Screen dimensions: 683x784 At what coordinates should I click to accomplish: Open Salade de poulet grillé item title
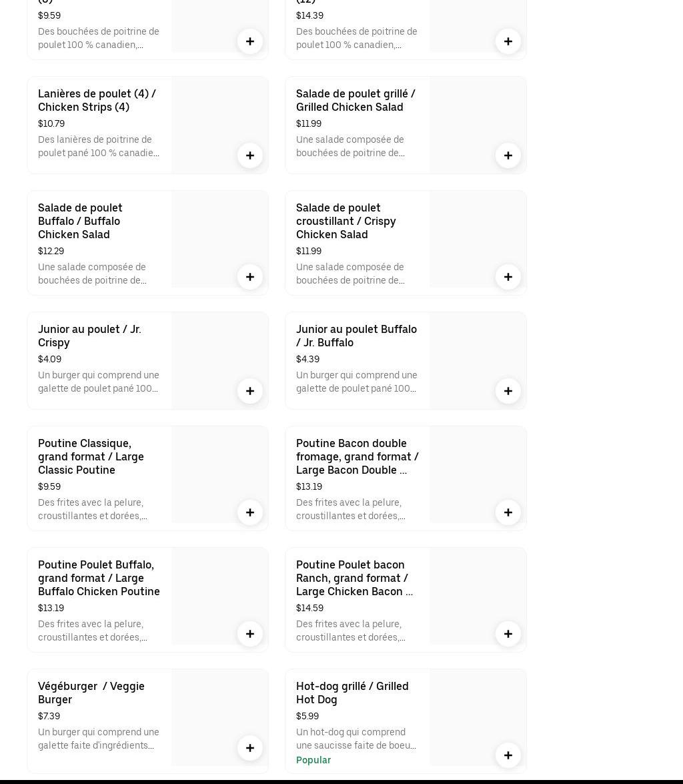click(356, 100)
